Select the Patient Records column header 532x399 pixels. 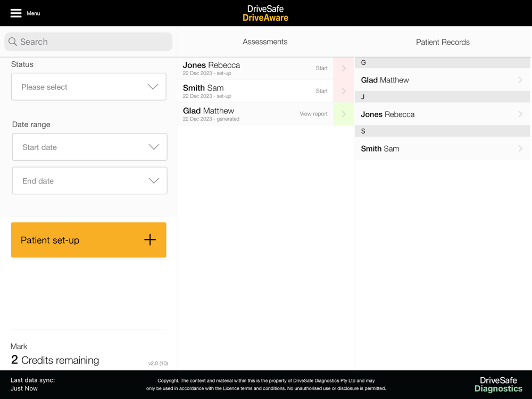(x=443, y=42)
